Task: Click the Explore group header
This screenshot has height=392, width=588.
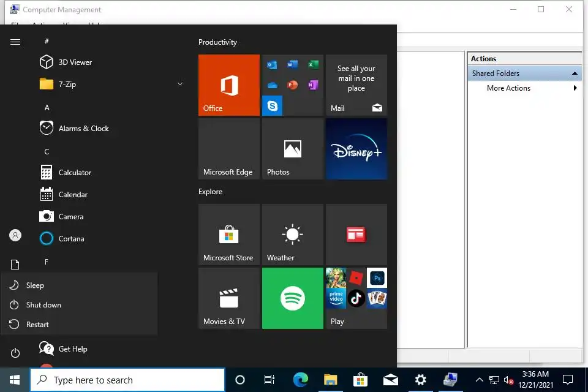Action: [210, 192]
